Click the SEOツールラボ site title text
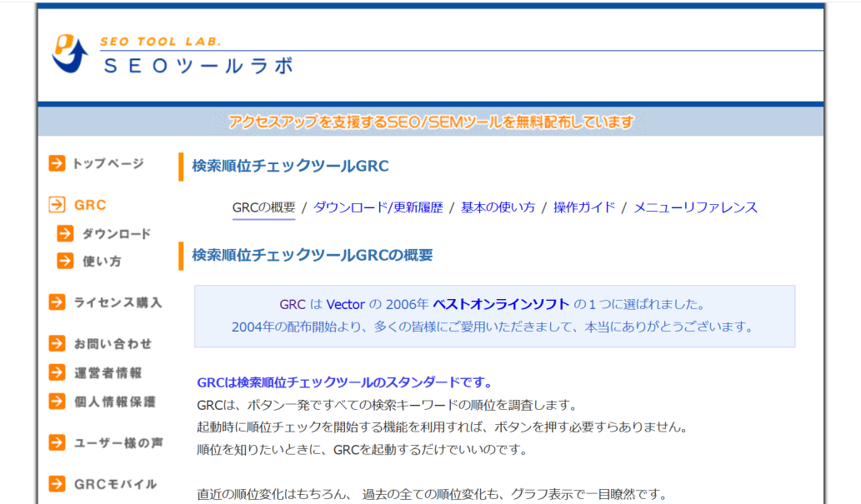The height and width of the screenshot is (504, 861). pyautogui.click(x=198, y=66)
